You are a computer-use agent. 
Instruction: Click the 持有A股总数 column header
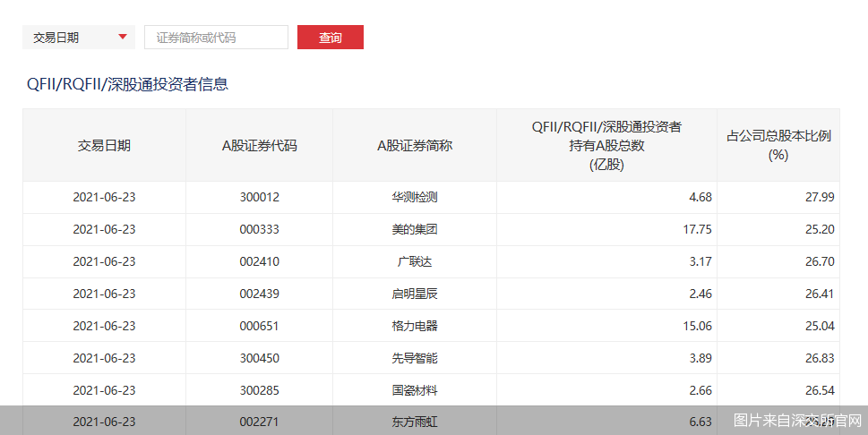pos(606,146)
